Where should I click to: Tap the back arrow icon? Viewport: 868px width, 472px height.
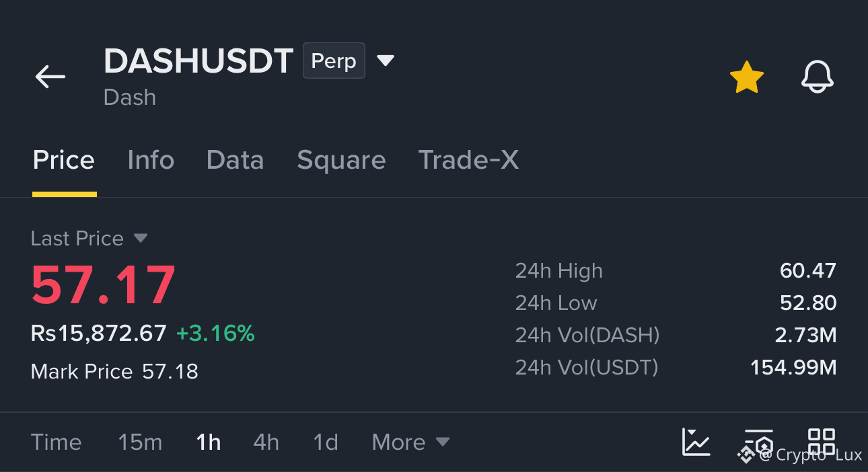click(x=50, y=77)
